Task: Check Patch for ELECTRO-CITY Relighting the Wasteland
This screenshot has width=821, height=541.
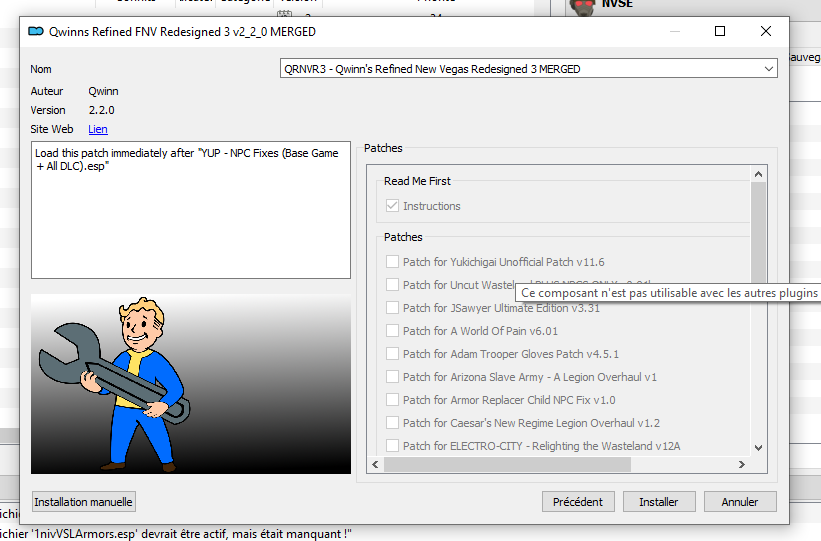Action: click(x=392, y=446)
